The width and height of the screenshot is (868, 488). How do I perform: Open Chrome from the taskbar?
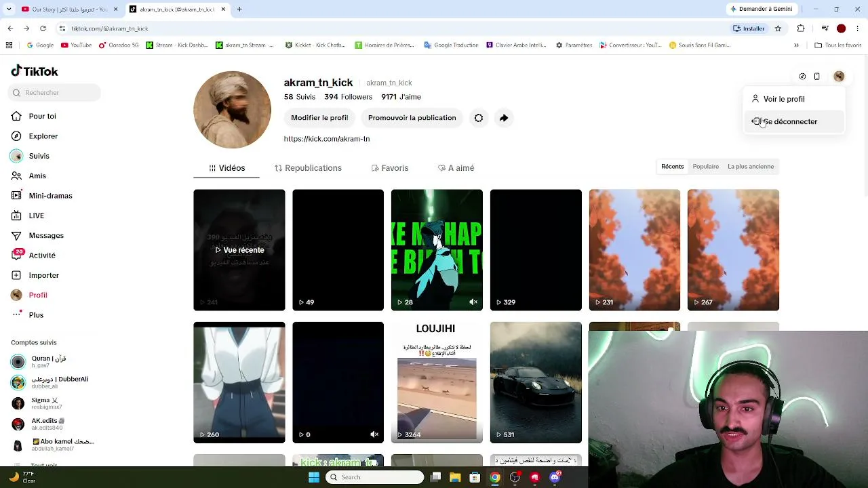pos(495,477)
